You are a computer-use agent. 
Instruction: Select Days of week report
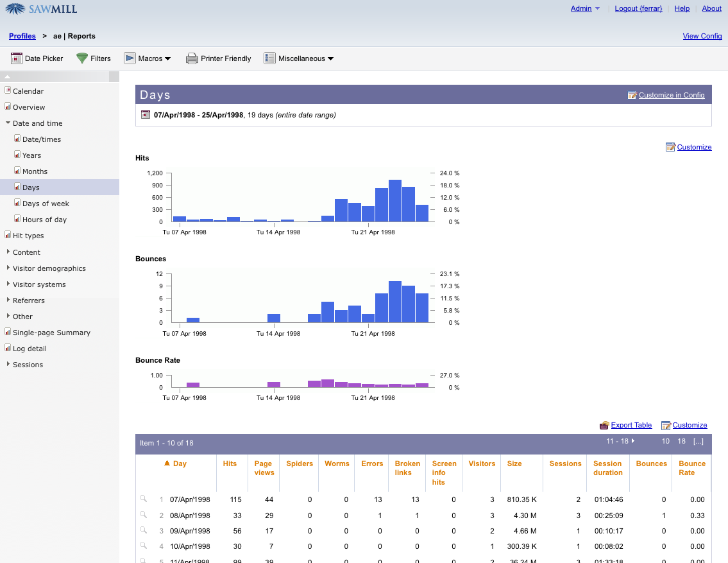click(x=46, y=204)
